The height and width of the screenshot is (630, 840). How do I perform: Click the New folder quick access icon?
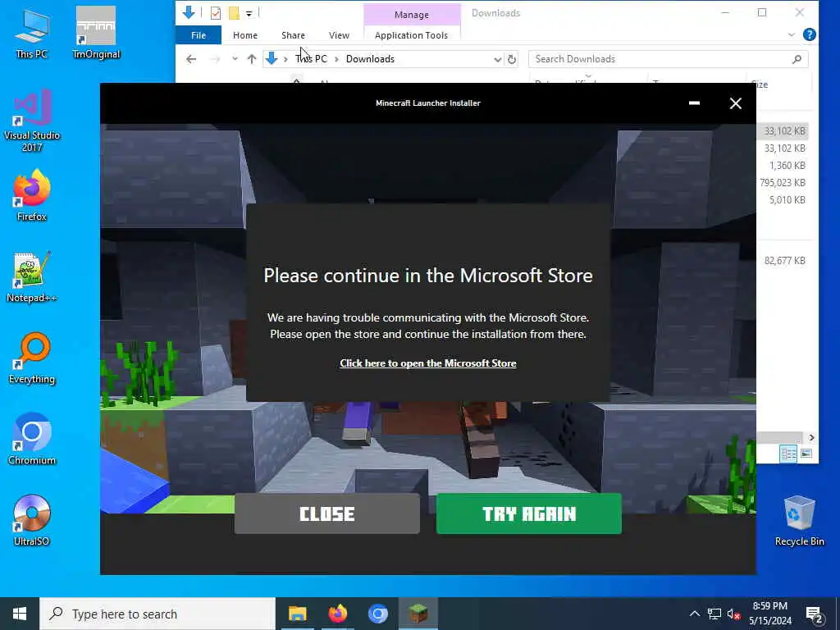pyautogui.click(x=234, y=13)
